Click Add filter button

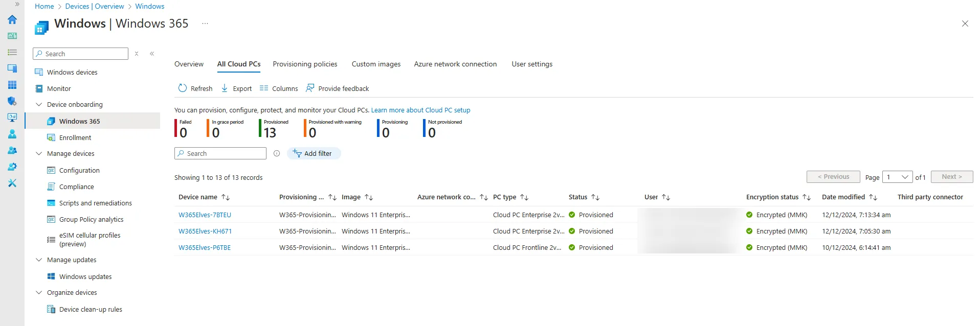(x=314, y=153)
